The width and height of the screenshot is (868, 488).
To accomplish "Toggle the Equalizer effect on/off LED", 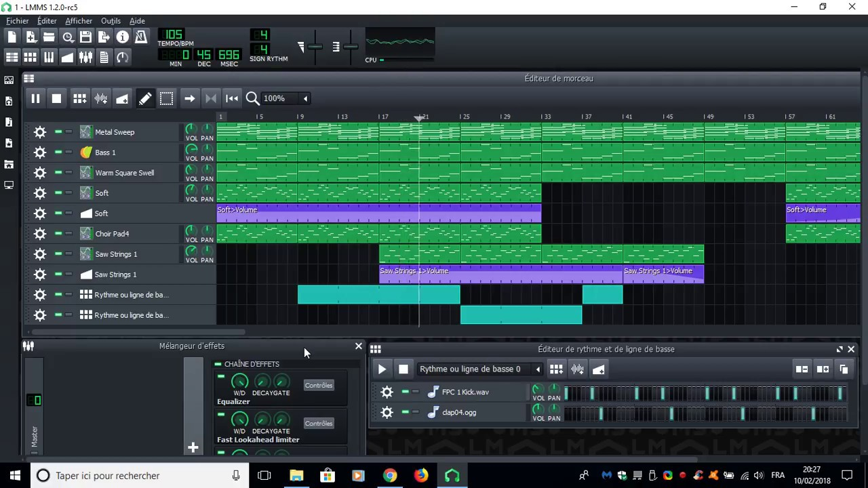I will click(221, 375).
